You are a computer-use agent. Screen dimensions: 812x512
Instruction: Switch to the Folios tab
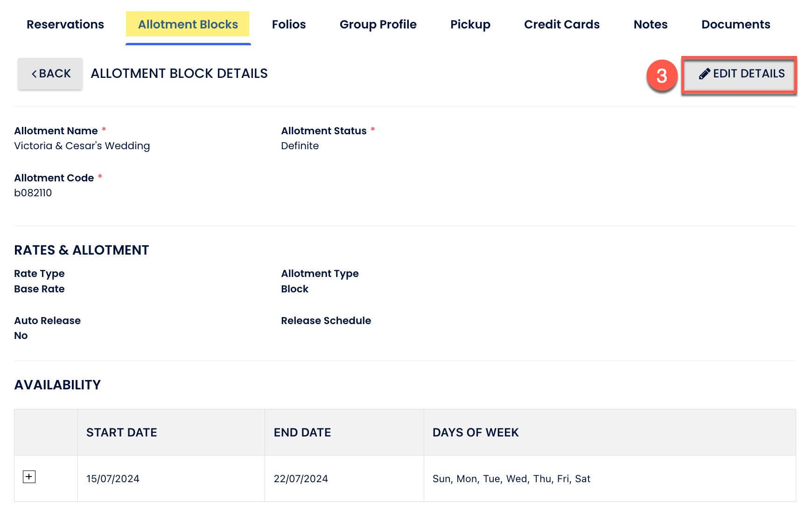(289, 24)
